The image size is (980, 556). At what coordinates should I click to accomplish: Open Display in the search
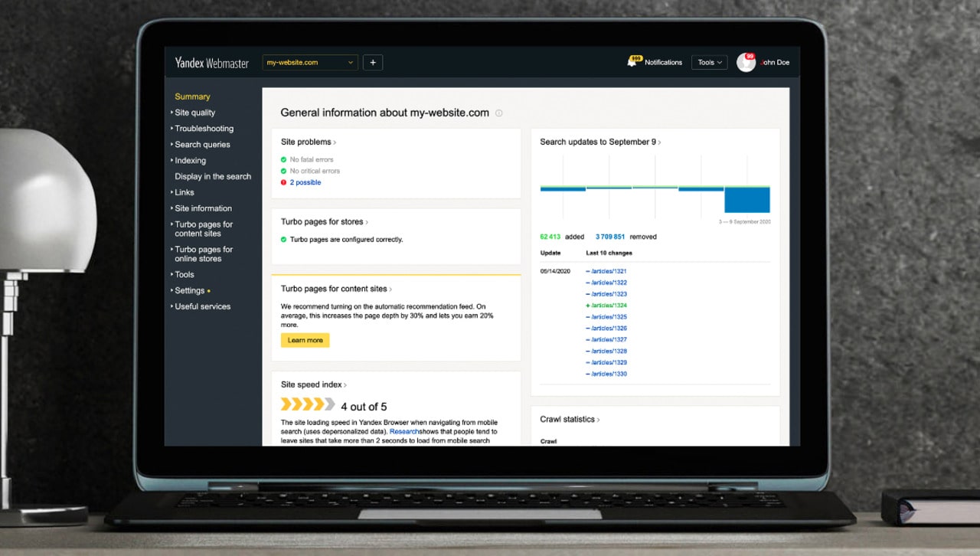click(213, 176)
